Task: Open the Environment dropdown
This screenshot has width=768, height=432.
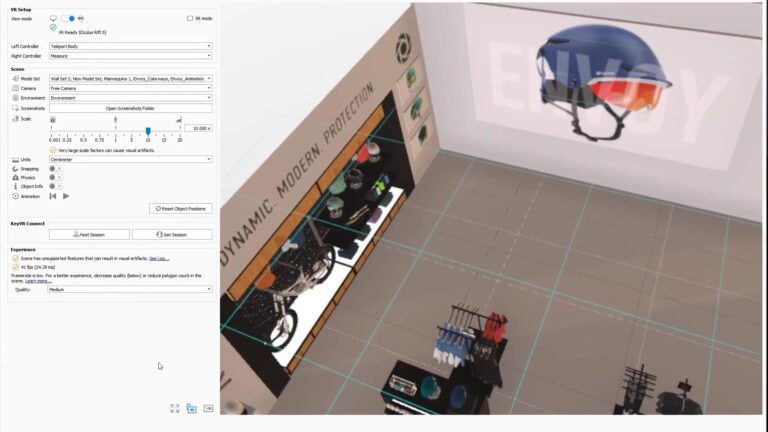Action: pos(131,98)
